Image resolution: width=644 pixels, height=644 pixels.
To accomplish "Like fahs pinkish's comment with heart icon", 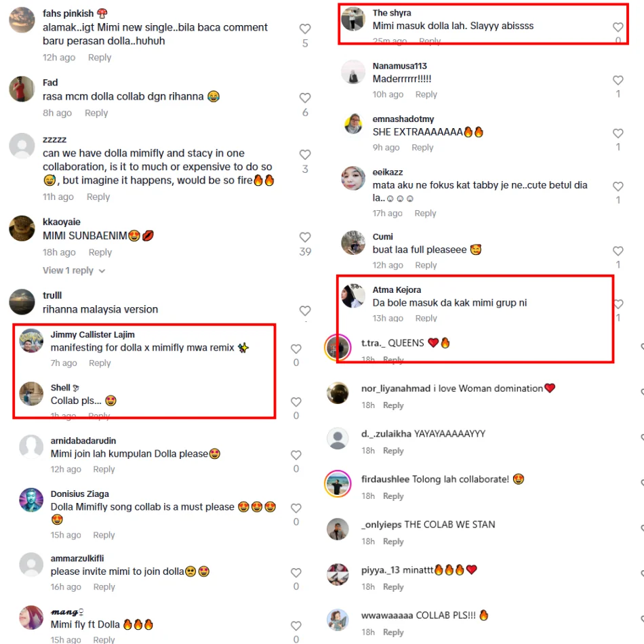I will (305, 28).
